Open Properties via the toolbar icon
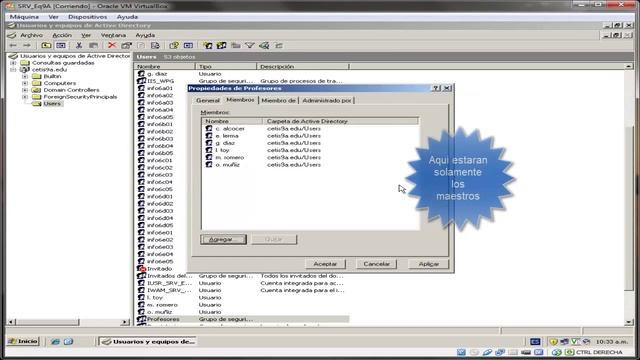 pyautogui.click(x=127, y=45)
